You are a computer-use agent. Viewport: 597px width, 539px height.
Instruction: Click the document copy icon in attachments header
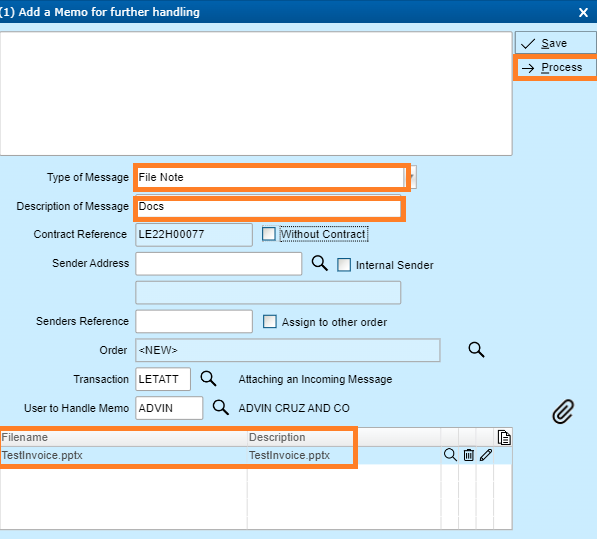[504, 437]
